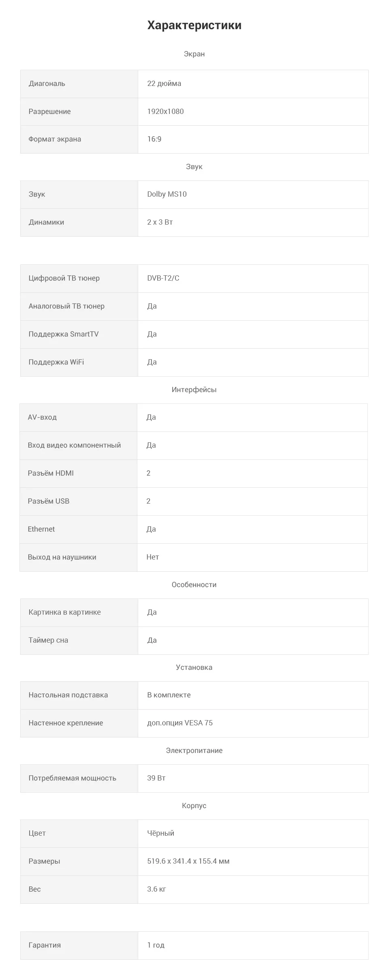389x980 pixels.
Task: Click the Ethernet row label
Action: pos(41,529)
